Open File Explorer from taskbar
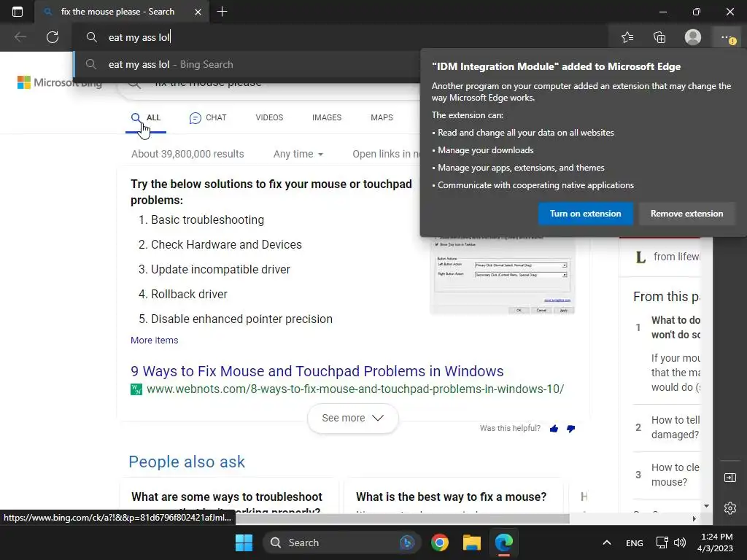Viewport: 747px width, 560px height. click(472, 542)
